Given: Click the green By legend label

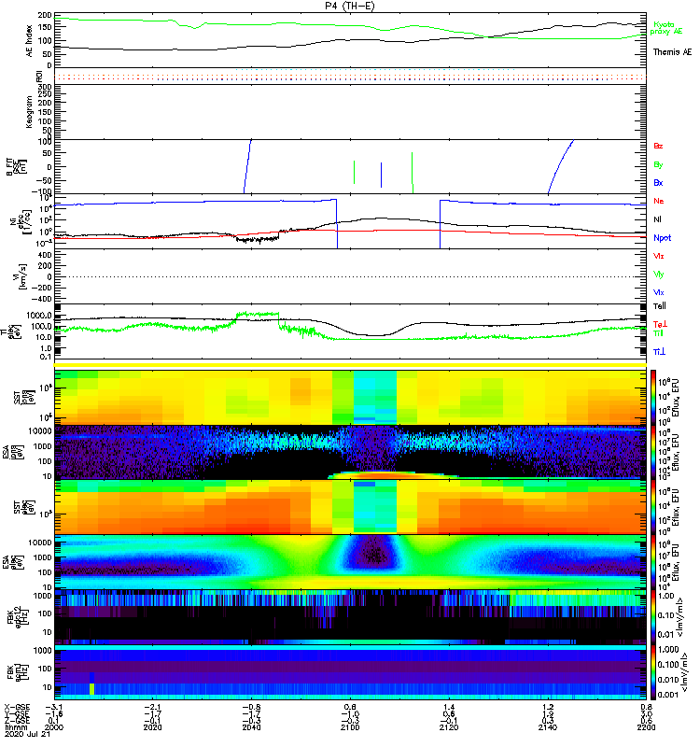Looking at the screenshot, I should pos(658,165).
